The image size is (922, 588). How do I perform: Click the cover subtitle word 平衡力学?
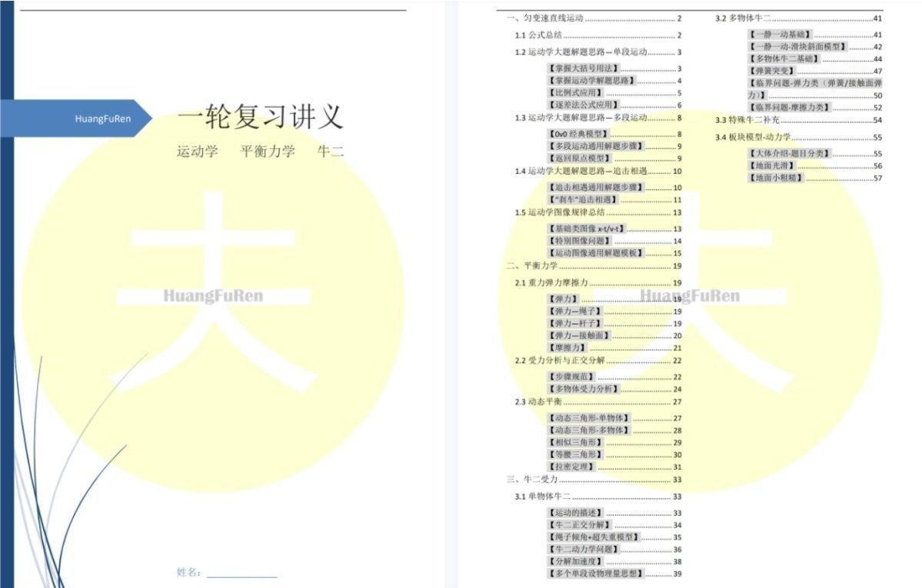[268, 151]
